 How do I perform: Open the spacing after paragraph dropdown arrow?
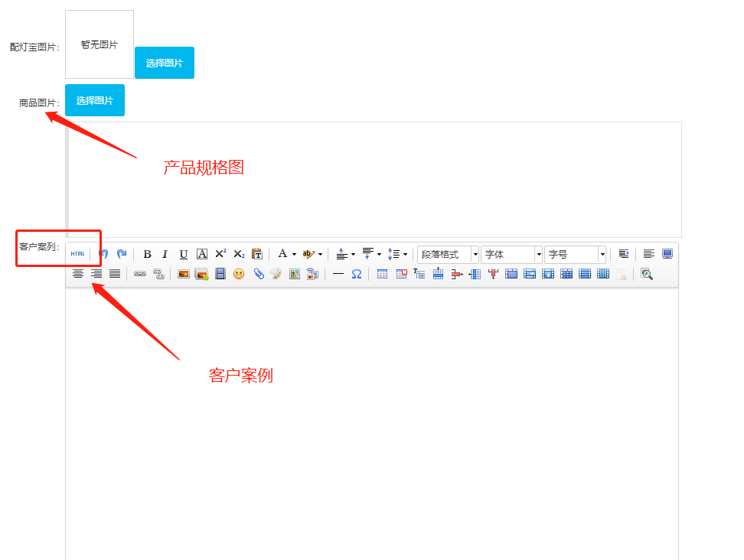pos(379,254)
